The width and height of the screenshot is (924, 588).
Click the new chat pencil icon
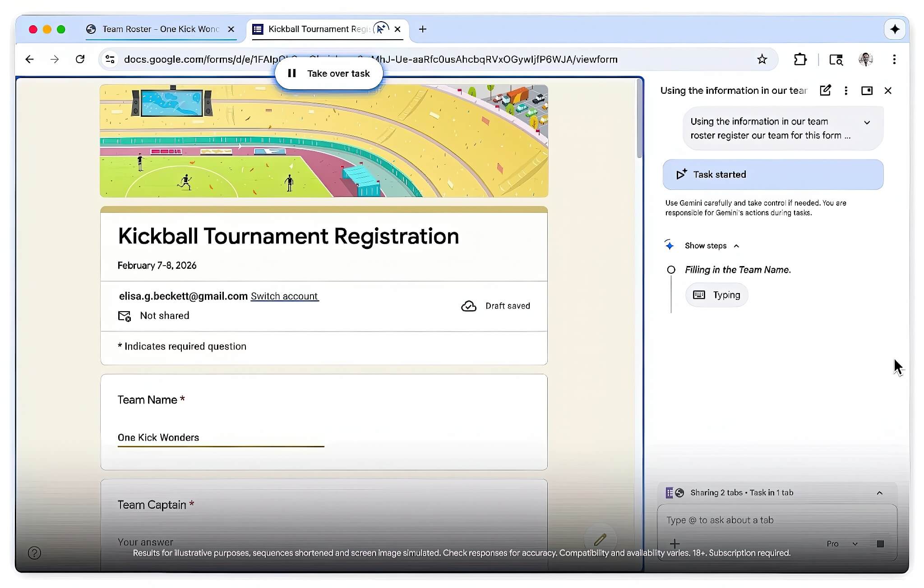click(825, 90)
